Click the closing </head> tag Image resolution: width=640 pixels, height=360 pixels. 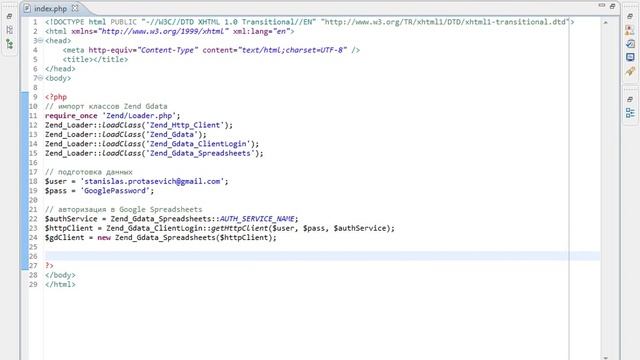tap(60, 69)
